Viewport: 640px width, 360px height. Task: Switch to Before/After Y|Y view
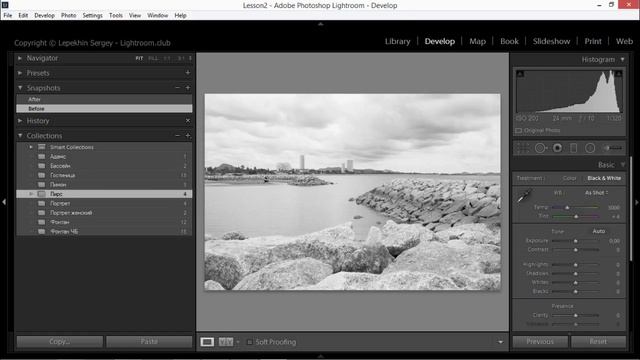click(226, 342)
